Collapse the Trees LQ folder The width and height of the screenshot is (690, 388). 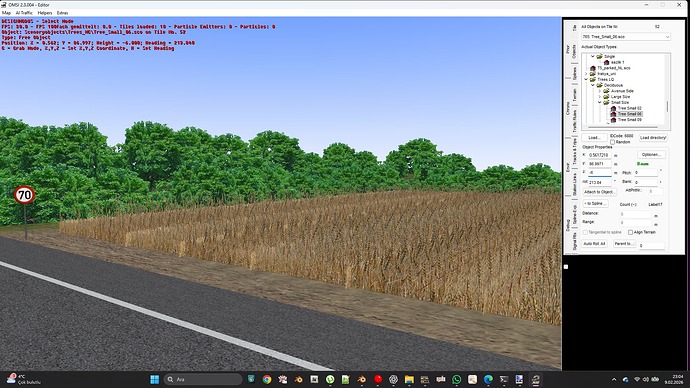pyautogui.click(x=586, y=80)
